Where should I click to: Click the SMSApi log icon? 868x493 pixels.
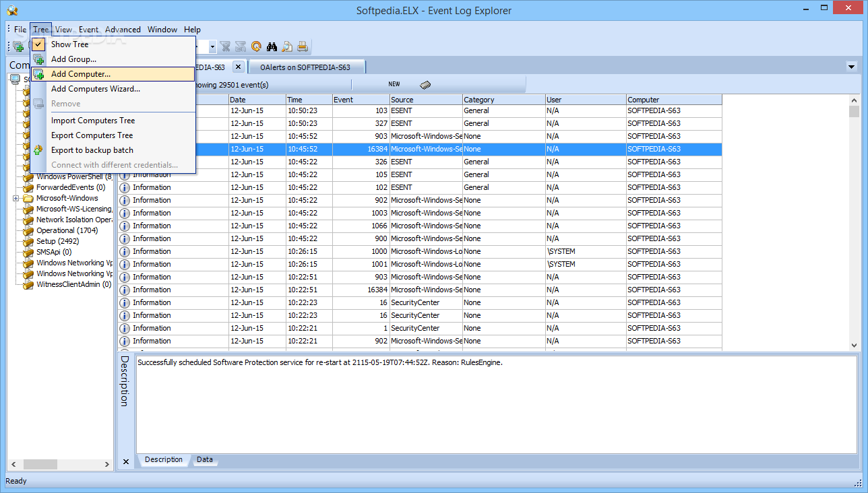tap(28, 253)
